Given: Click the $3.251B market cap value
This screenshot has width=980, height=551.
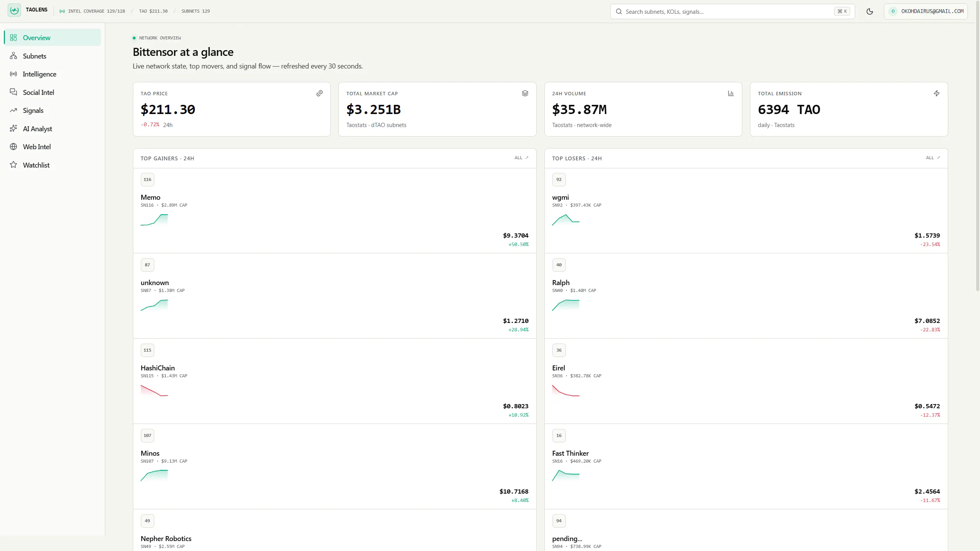Looking at the screenshot, I should point(373,110).
